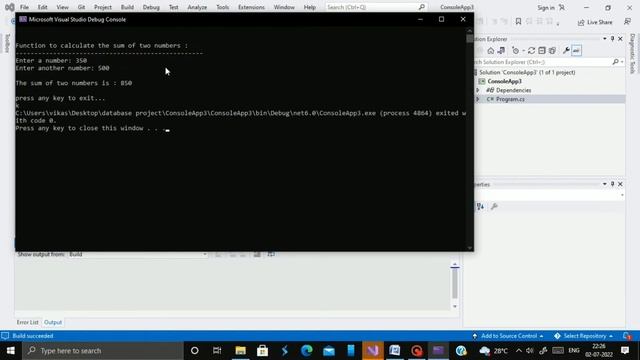The width and height of the screenshot is (640, 360).
Task: Select Solution 'ConsoleApp3' root node
Action: (527, 72)
